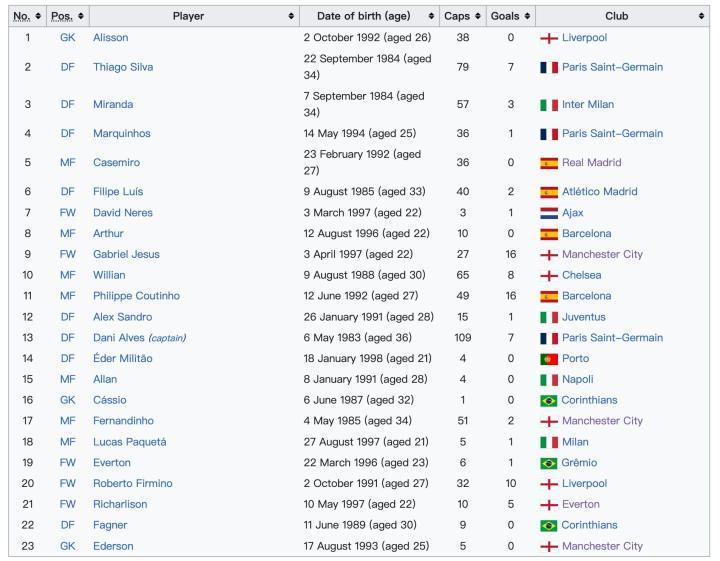Click the Italy flag beside Inter Milan
720x561 pixels.
548,104
